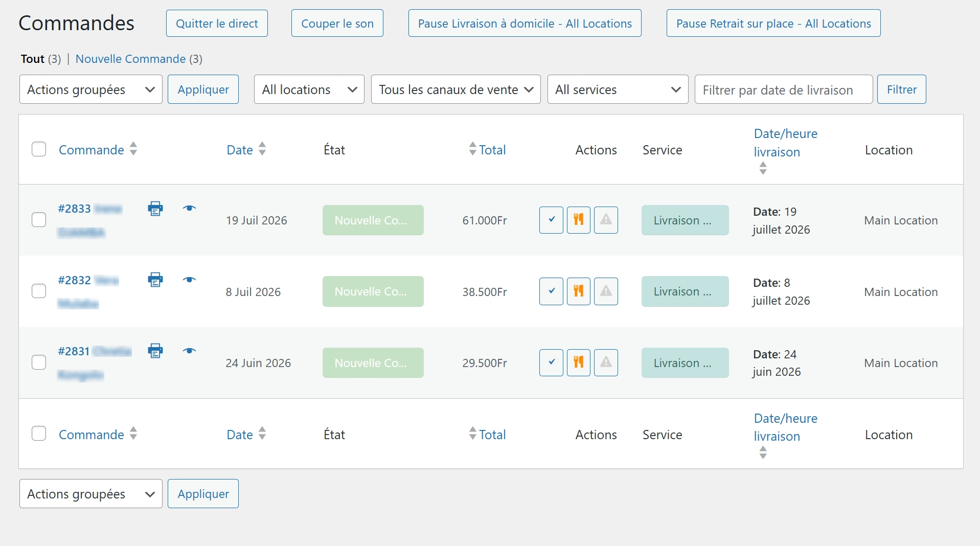The height and width of the screenshot is (546, 980).
Task: Preview order #2832 with eye icon
Action: coord(189,280)
